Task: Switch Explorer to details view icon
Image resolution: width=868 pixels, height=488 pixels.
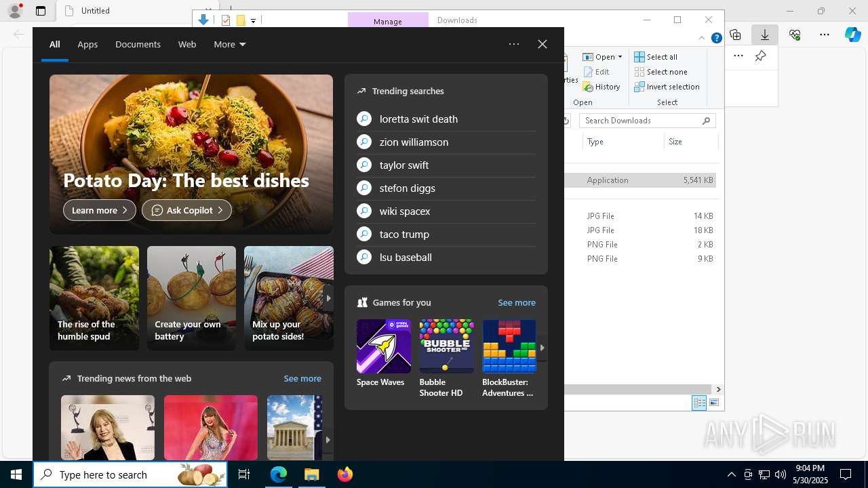Action: (x=699, y=403)
